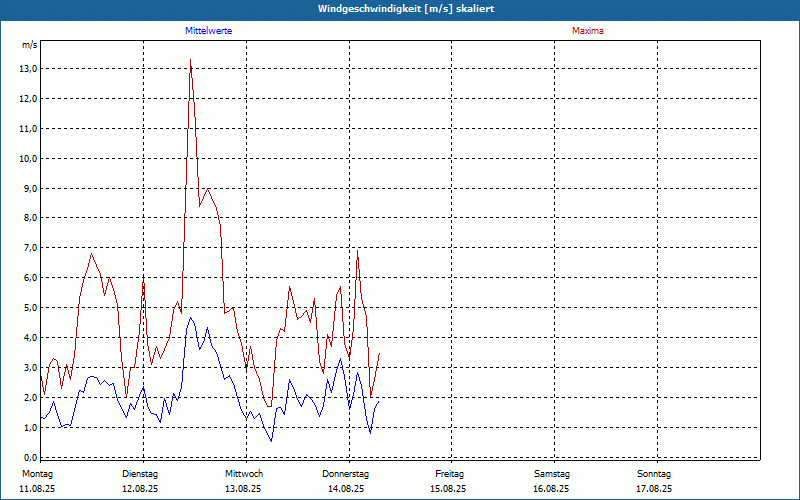This screenshot has height=500, width=800.
Task: Click the Donnerstag day label
Action: click(345, 474)
